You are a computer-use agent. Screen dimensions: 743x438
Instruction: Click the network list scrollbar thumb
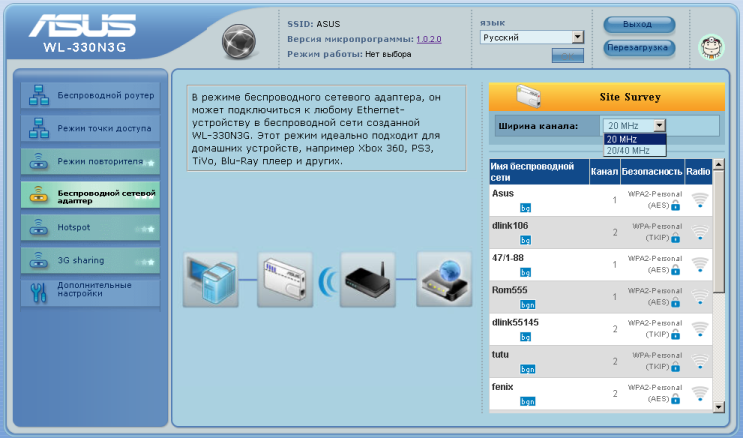pos(718,231)
